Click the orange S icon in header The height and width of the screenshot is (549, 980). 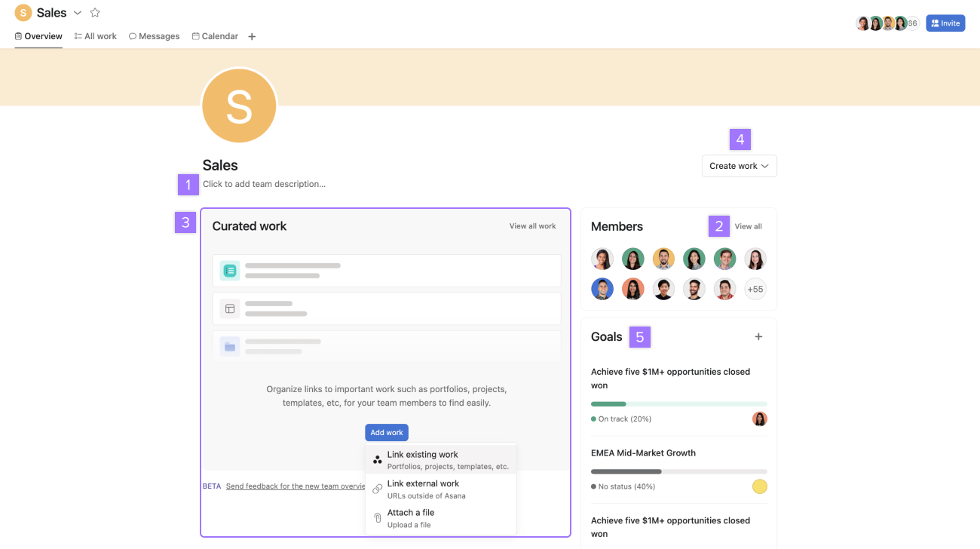[x=23, y=13]
